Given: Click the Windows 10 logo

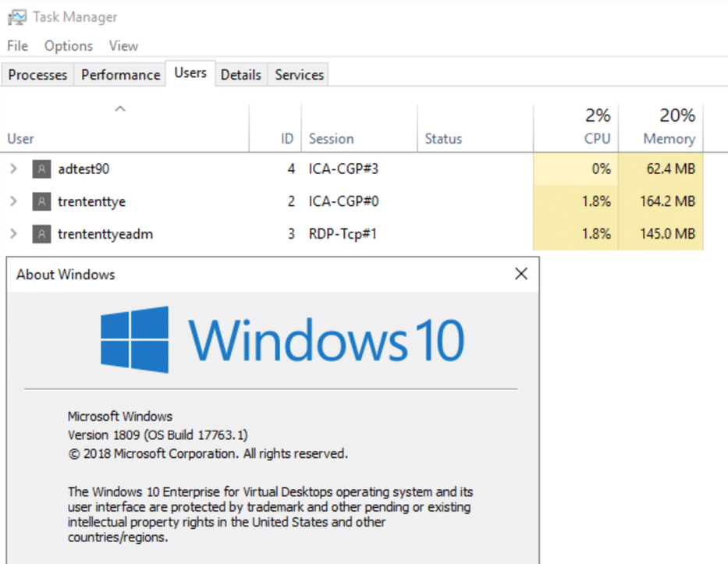Looking at the screenshot, I should [282, 340].
